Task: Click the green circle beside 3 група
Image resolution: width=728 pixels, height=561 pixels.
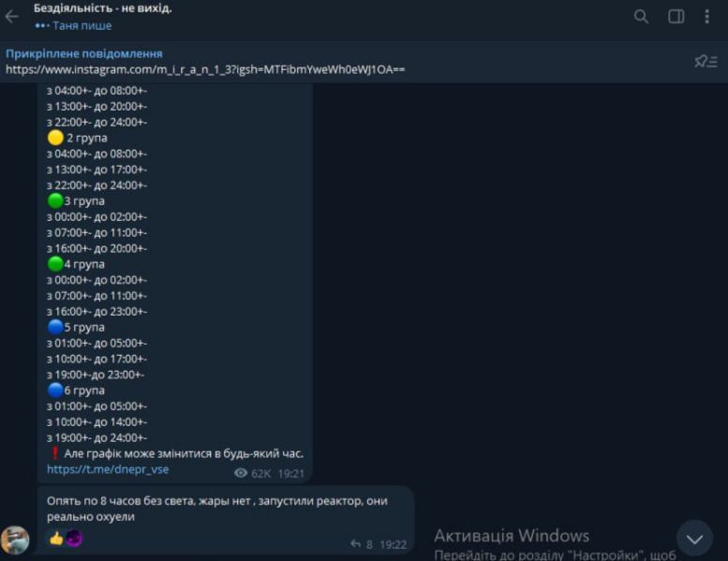Action: (55, 201)
